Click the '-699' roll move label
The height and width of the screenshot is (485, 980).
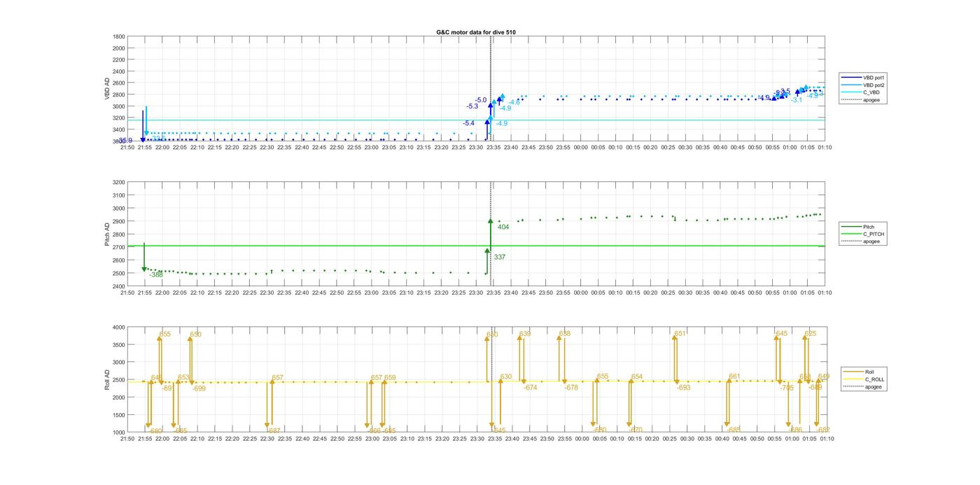pos(199,388)
